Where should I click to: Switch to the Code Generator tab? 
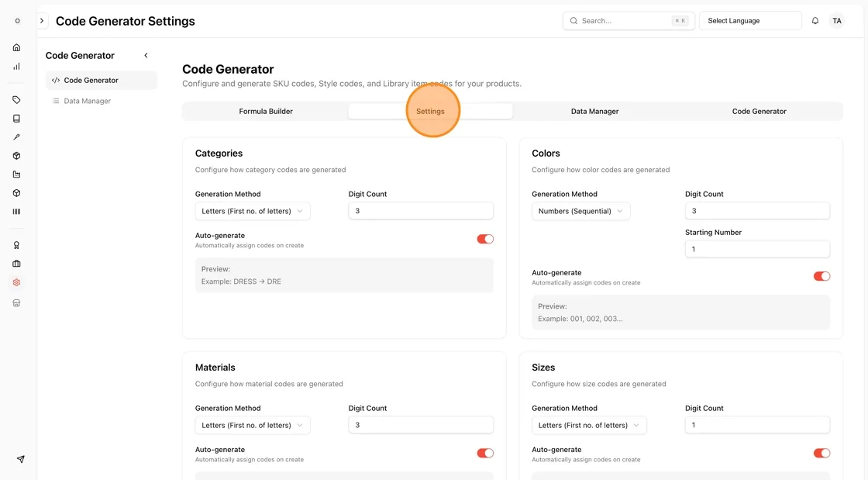coord(759,112)
